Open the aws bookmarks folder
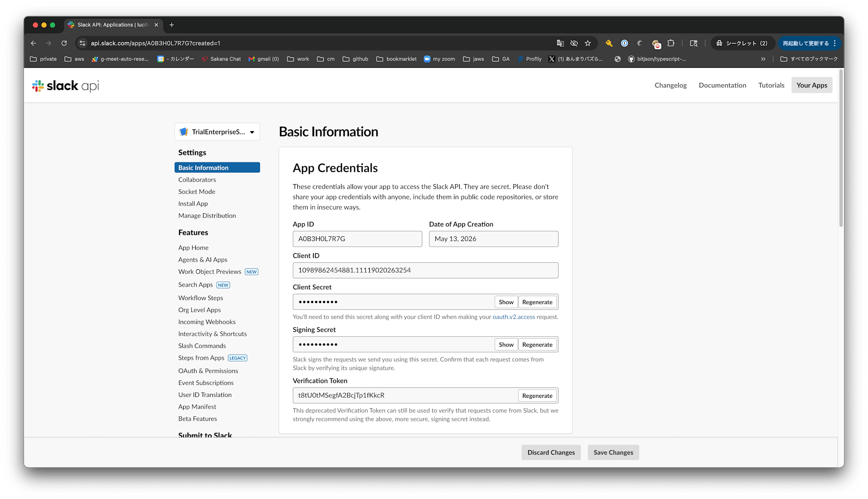The height and width of the screenshot is (499, 868). [74, 59]
